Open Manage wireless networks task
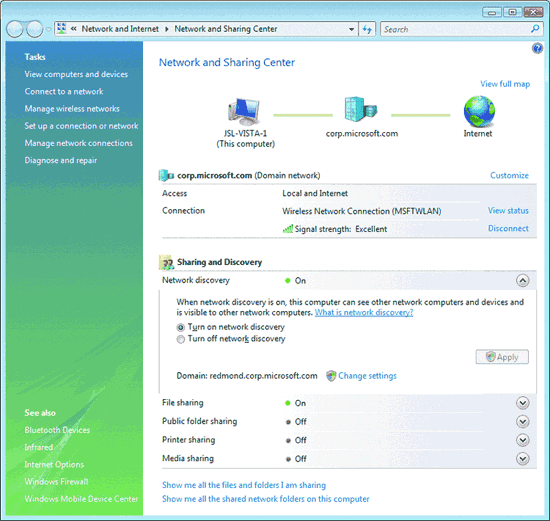Viewport: 550px width, 521px height. pos(72,108)
